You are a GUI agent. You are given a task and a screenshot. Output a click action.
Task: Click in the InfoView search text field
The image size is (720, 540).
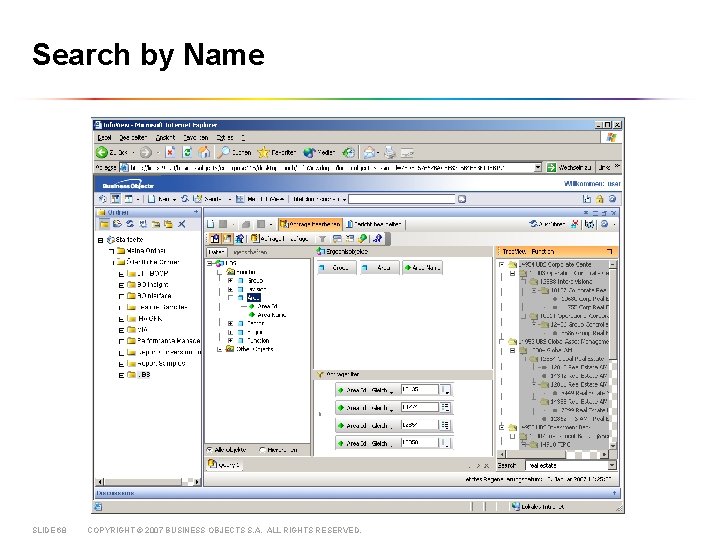tap(402, 199)
